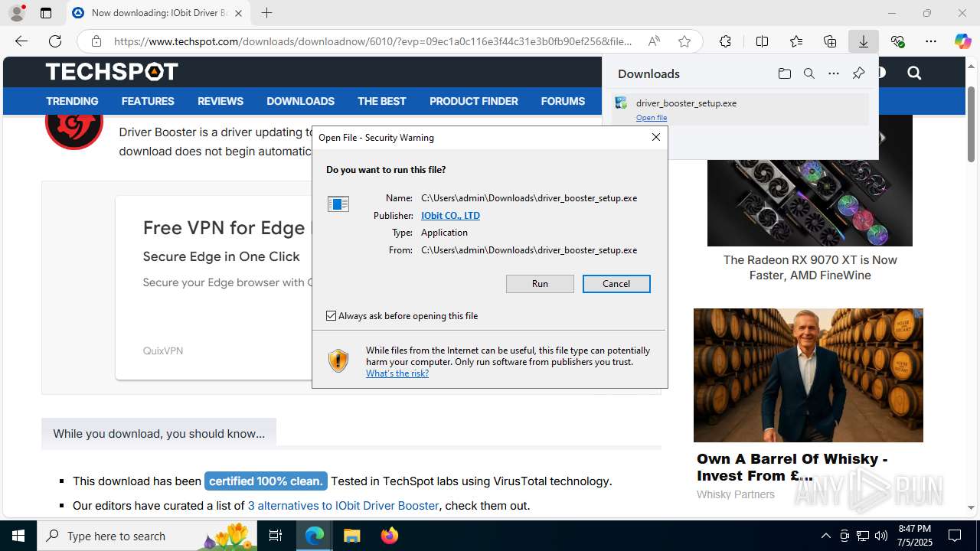Open the taskbar clock 8:47 PM
This screenshot has height=551, width=980.
point(914,536)
